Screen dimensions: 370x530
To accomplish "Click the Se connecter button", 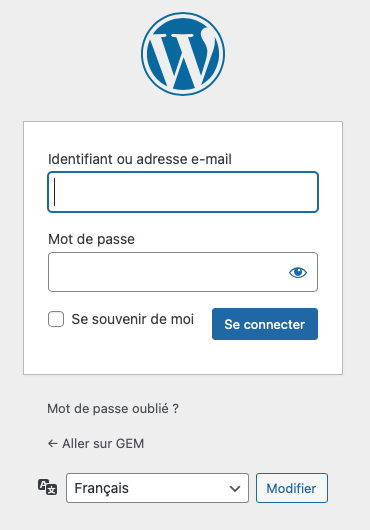I will point(265,324).
